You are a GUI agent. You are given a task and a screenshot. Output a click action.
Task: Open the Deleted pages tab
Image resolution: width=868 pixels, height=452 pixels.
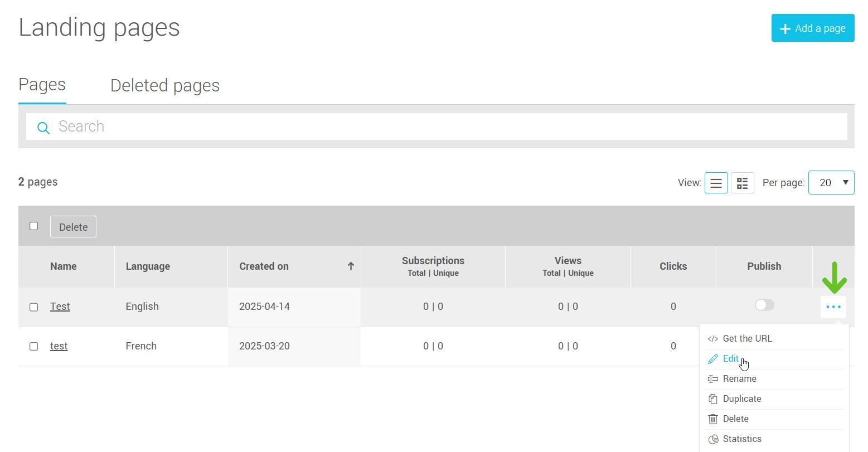tap(165, 86)
